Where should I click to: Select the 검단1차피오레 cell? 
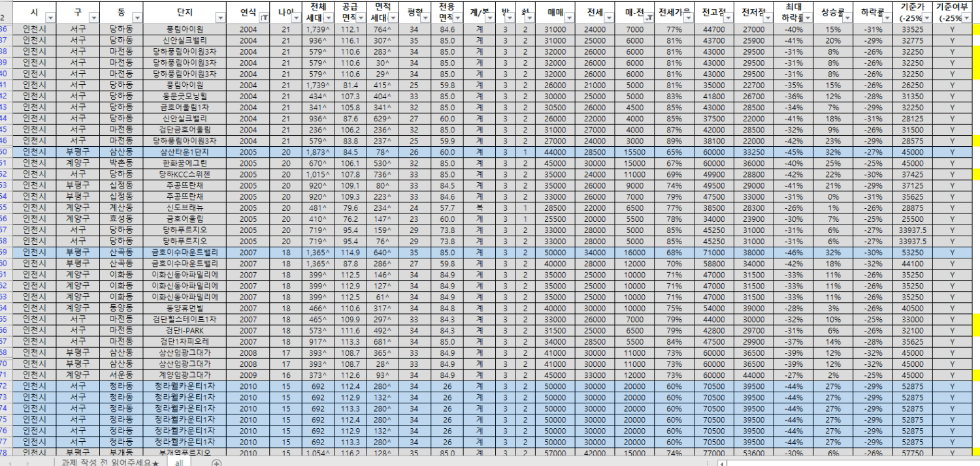tap(185, 341)
